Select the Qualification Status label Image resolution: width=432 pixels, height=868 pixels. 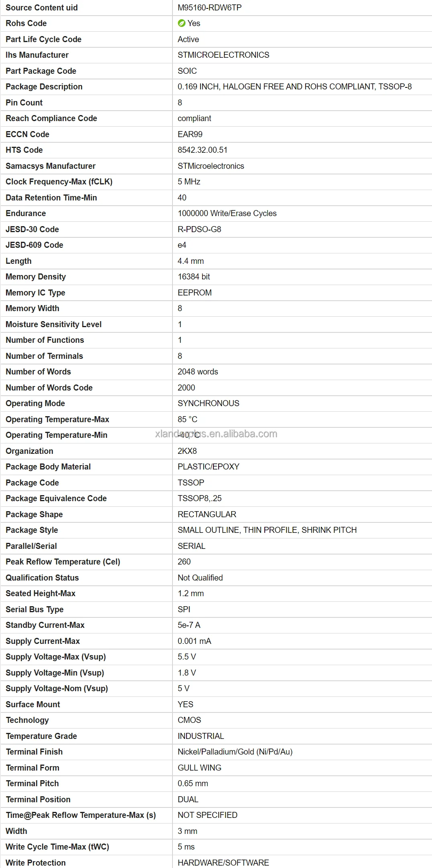(42, 578)
